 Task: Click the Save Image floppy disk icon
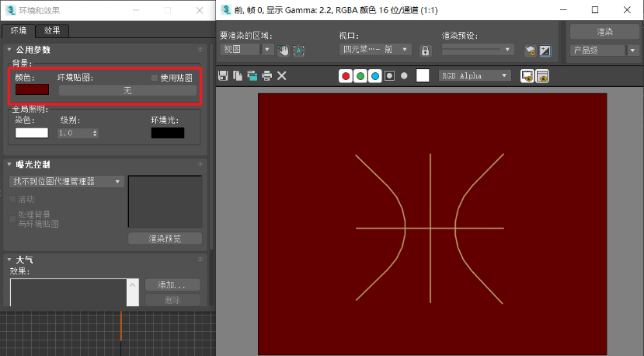224,75
